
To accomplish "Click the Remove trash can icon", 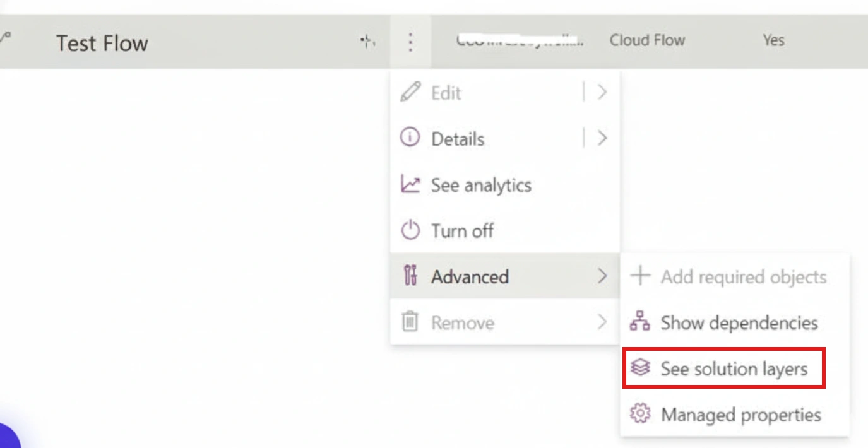I will tap(410, 322).
